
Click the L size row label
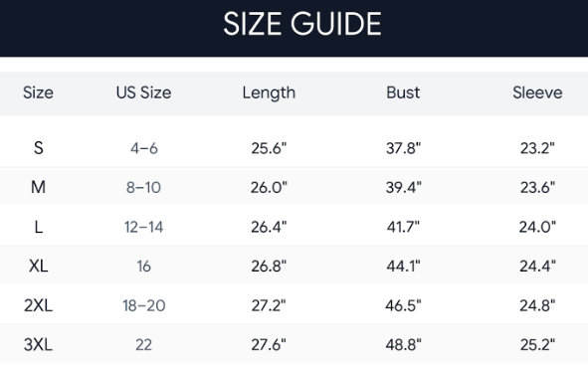pos(38,227)
